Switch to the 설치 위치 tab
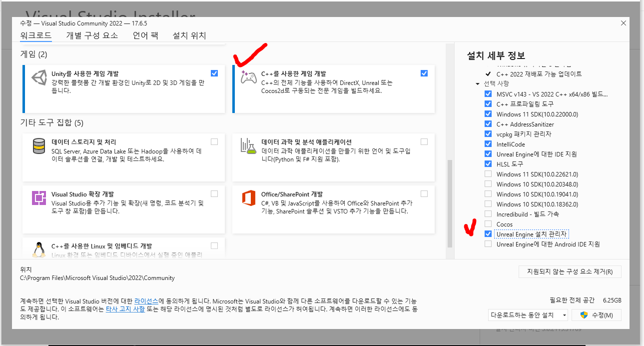This screenshot has height=346, width=644. point(189,35)
